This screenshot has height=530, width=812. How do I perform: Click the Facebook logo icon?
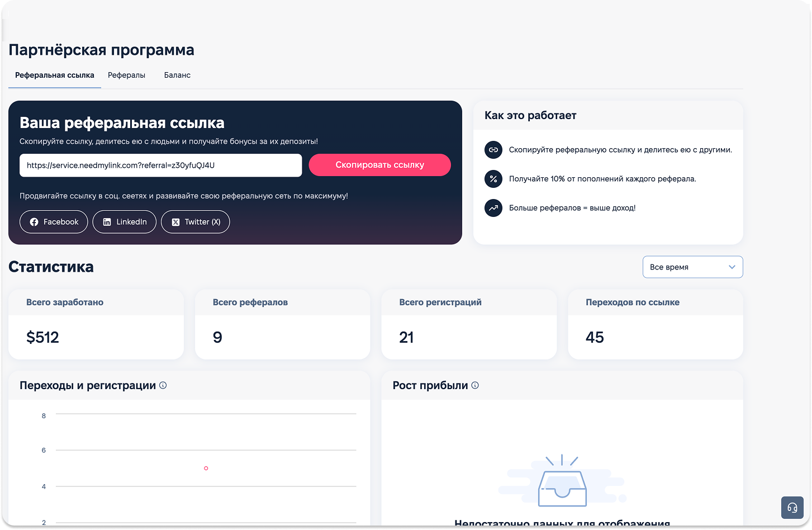34,222
